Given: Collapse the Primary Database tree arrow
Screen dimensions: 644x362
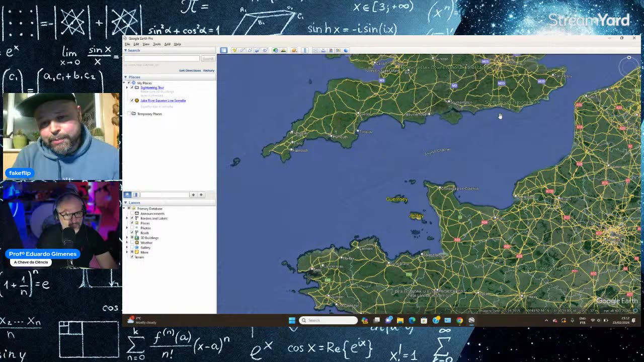Looking at the screenshot, I should pyautogui.click(x=125, y=209).
